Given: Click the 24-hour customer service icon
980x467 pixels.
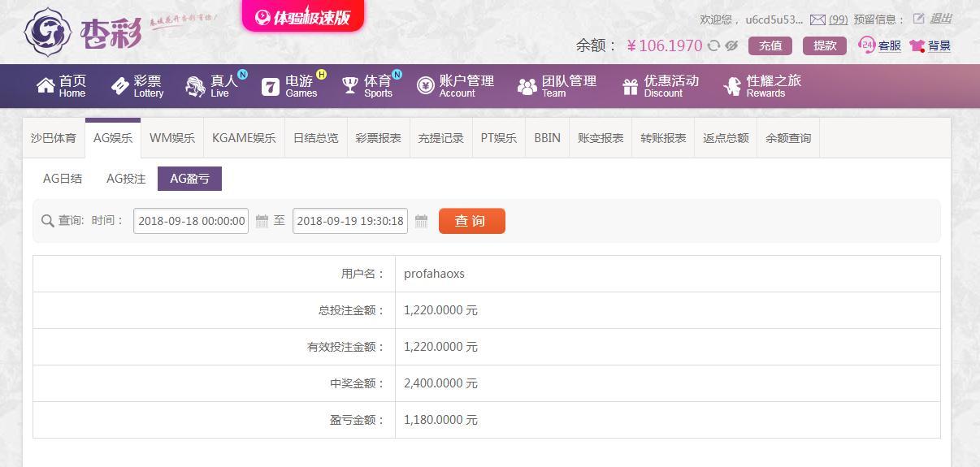Looking at the screenshot, I should 867,45.
